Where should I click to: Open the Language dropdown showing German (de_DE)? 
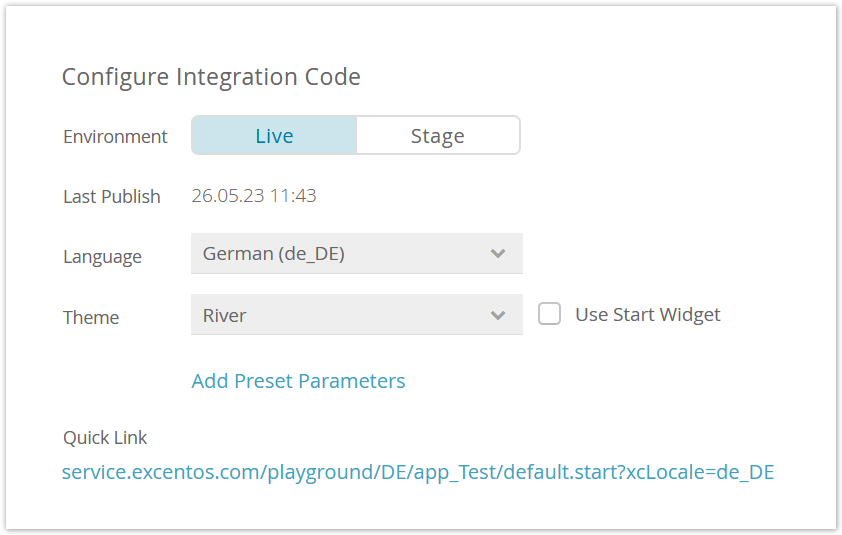coord(357,254)
